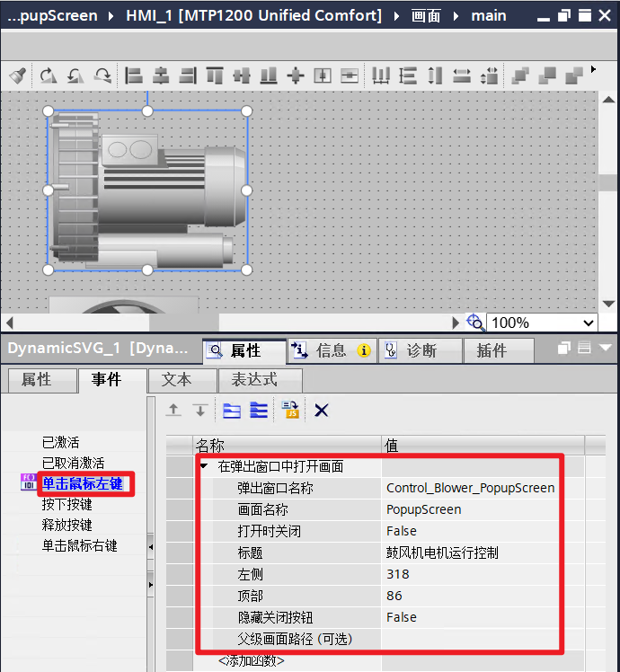Click the equalize width icon

462,75
